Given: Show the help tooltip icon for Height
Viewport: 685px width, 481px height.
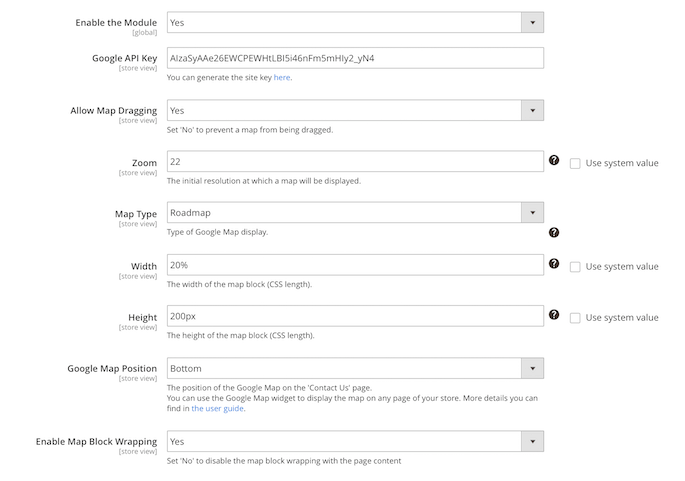Looking at the screenshot, I should 554,316.
